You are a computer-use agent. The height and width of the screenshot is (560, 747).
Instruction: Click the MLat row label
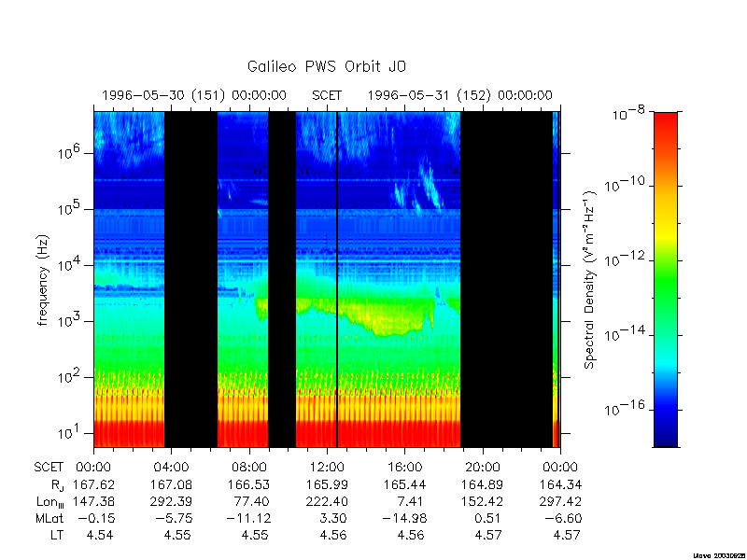click(x=49, y=518)
